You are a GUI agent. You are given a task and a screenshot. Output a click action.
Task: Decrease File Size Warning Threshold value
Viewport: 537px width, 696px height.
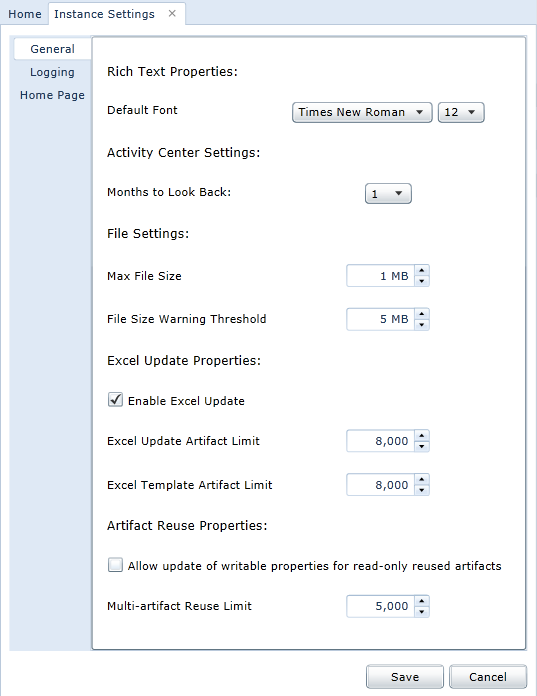click(422, 324)
